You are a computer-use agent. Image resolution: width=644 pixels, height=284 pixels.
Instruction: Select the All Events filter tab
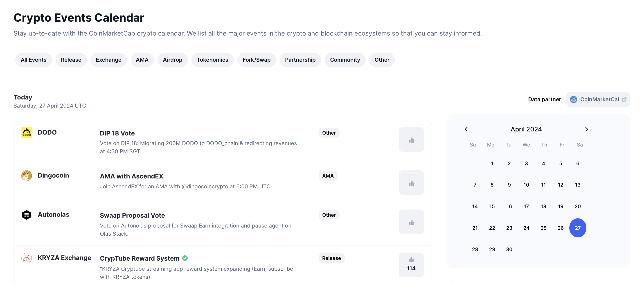[x=34, y=60]
